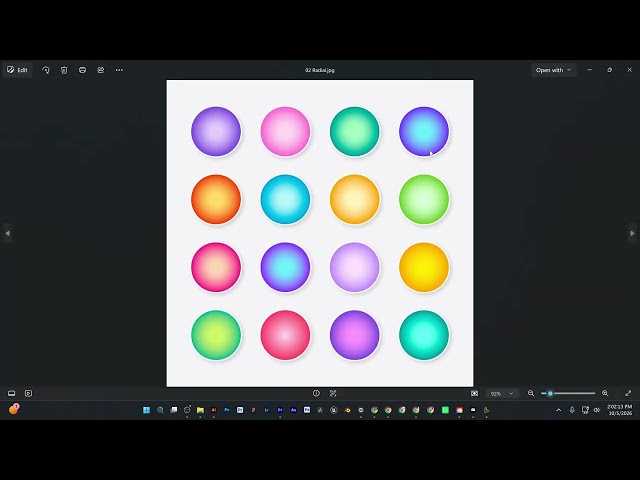Print the image using the printer icon

click(82, 70)
